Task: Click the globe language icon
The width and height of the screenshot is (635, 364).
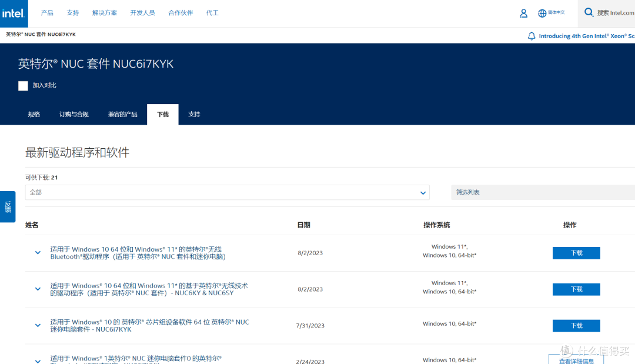Action: pos(542,14)
